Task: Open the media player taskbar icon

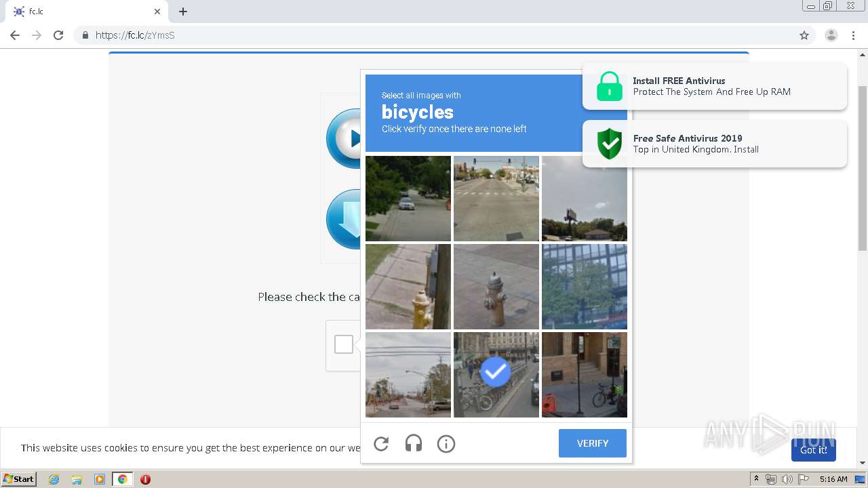Action: 100,479
